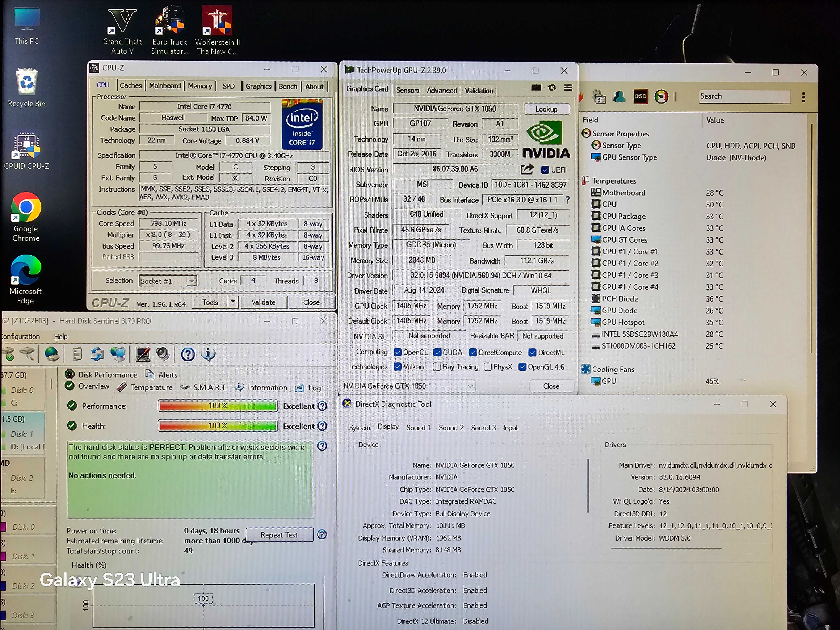Click Close button in GPU-Z

(551, 386)
